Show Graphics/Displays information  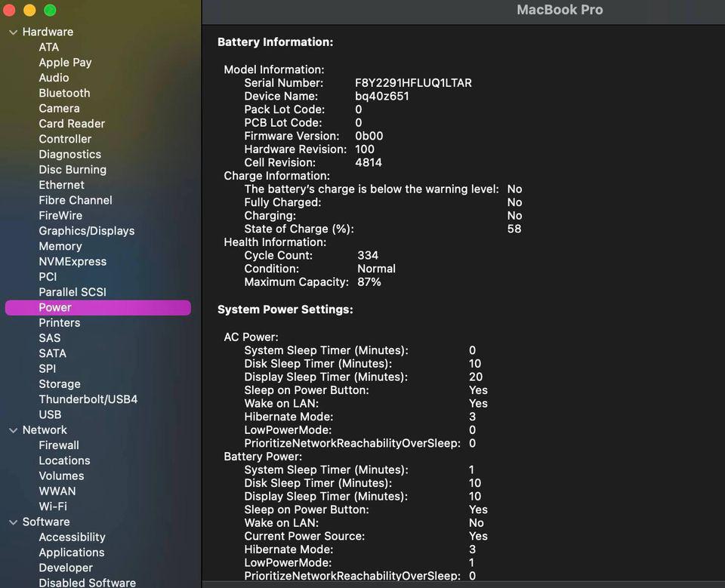(x=86, y=231)
